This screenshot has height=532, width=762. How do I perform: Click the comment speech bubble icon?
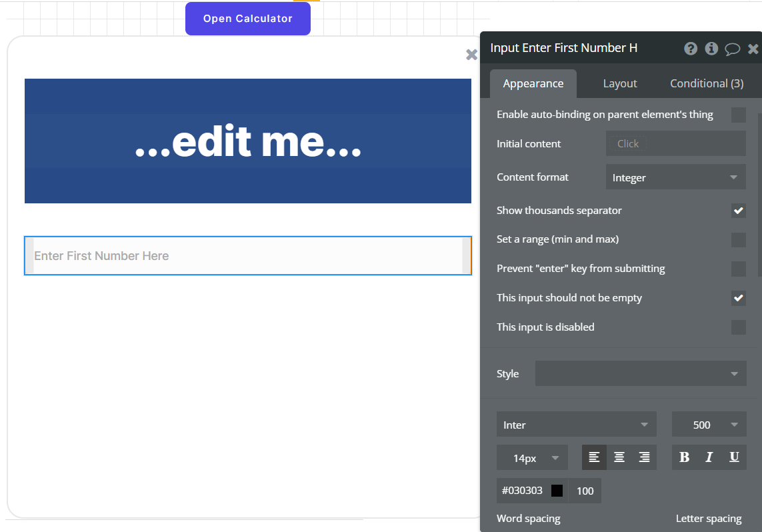732,49
